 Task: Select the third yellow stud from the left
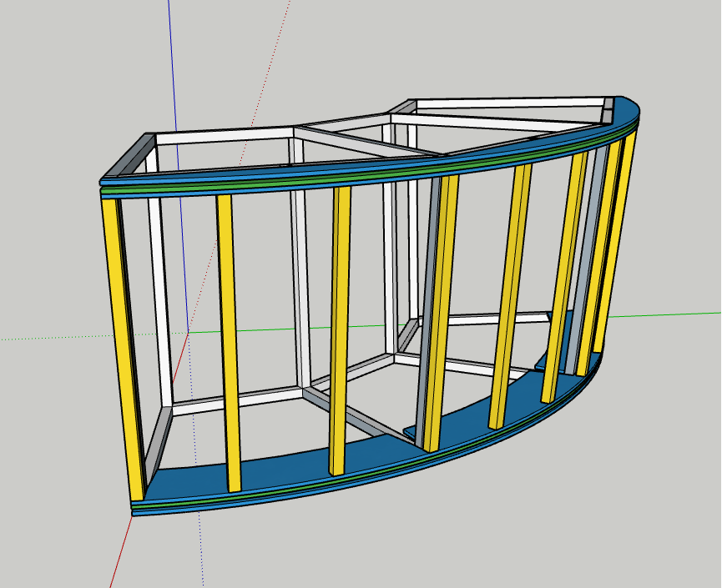[x=340, y=330]
